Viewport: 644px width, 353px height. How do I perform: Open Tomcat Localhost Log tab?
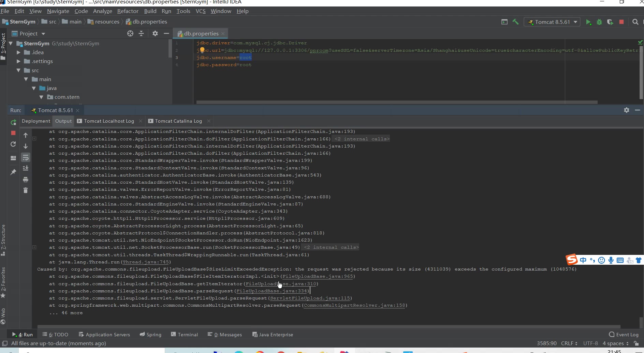point(109,121)
